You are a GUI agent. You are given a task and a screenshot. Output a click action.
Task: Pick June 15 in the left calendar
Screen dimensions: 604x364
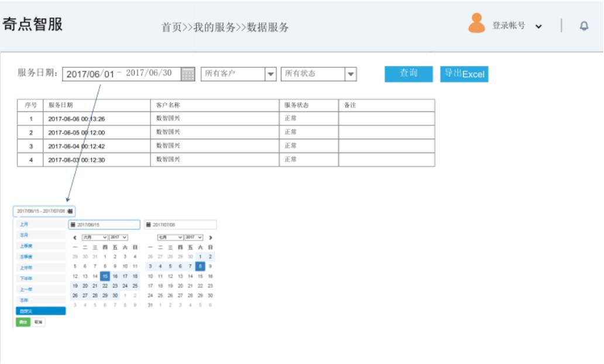pos(105,276)
